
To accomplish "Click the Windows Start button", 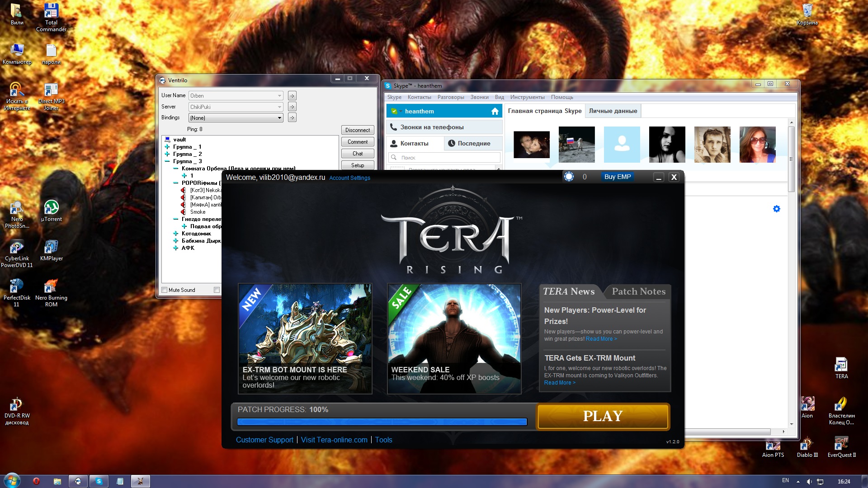I will 12,481.
